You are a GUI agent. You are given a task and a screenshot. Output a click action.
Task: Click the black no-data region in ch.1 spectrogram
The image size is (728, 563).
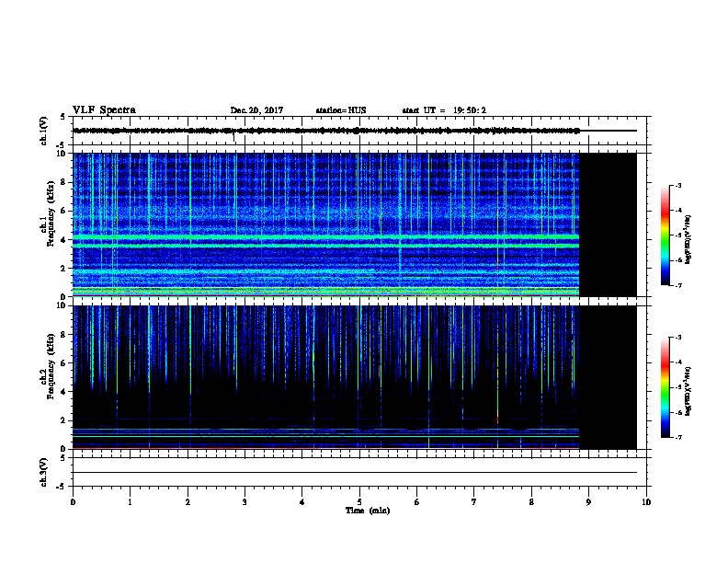(x=608, y=224)
